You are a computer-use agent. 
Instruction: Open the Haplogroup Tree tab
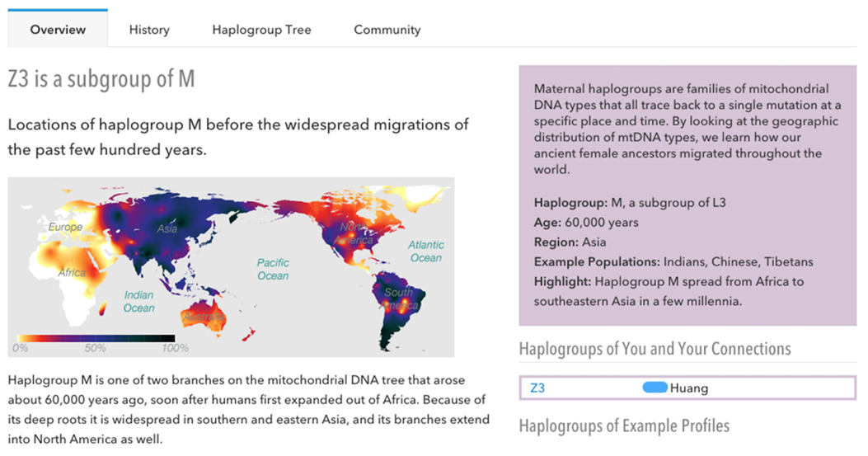[x=261, y=30]
